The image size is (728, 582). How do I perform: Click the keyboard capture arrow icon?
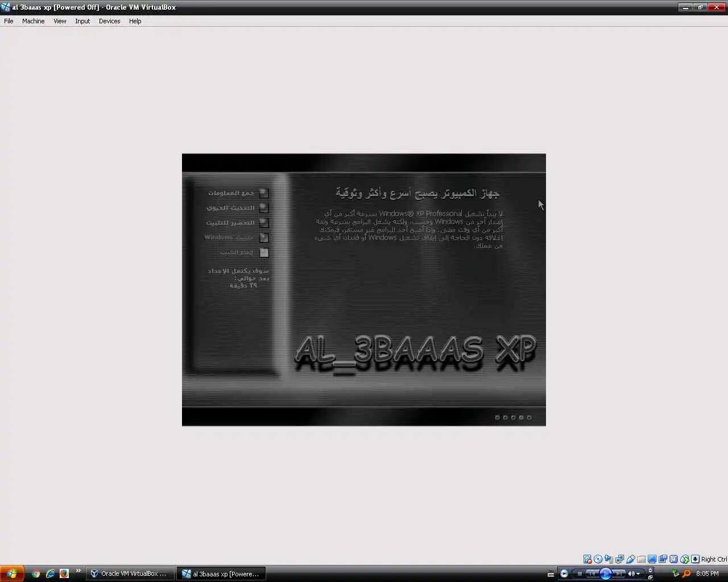point(695,559)
